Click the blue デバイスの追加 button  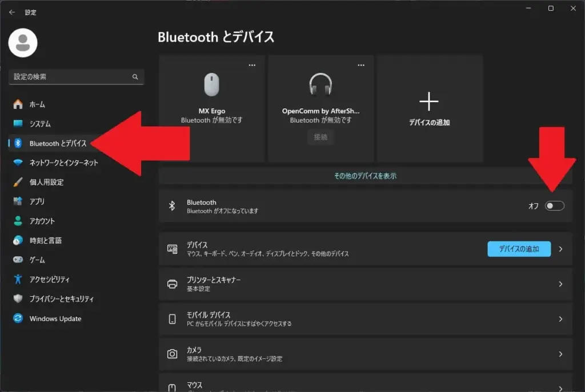point(519,249)
